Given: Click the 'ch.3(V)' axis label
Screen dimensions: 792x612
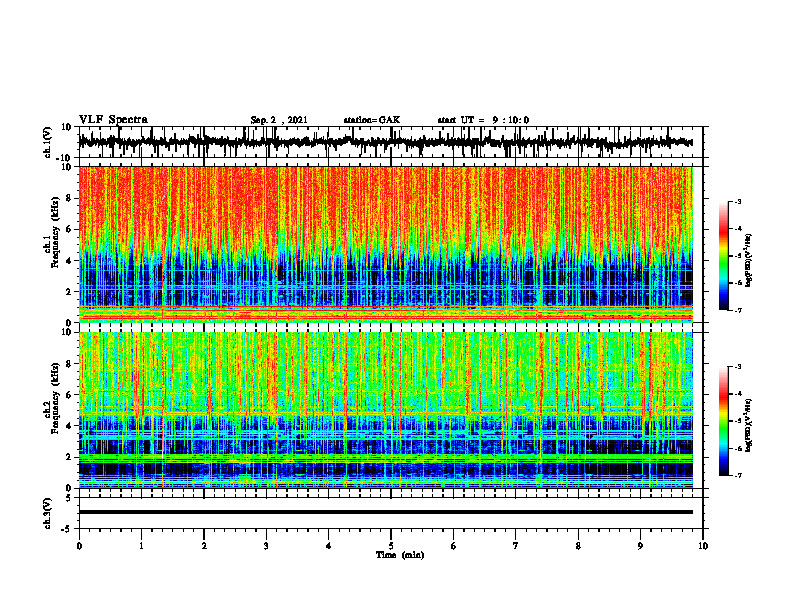Looking at the screenshot, I should click(48, 513).
